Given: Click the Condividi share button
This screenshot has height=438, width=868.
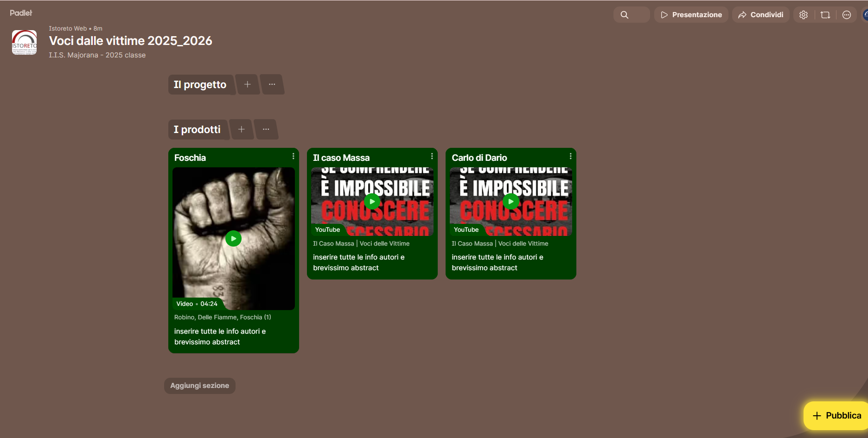Looking at the screenshot, I should (761, 15).
